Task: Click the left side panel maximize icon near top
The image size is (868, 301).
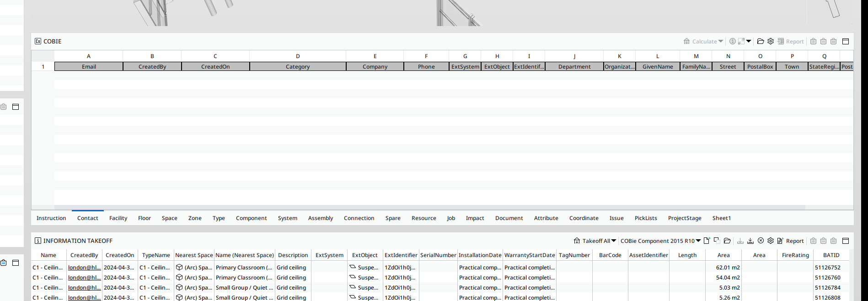Action: tap(16, 107)
